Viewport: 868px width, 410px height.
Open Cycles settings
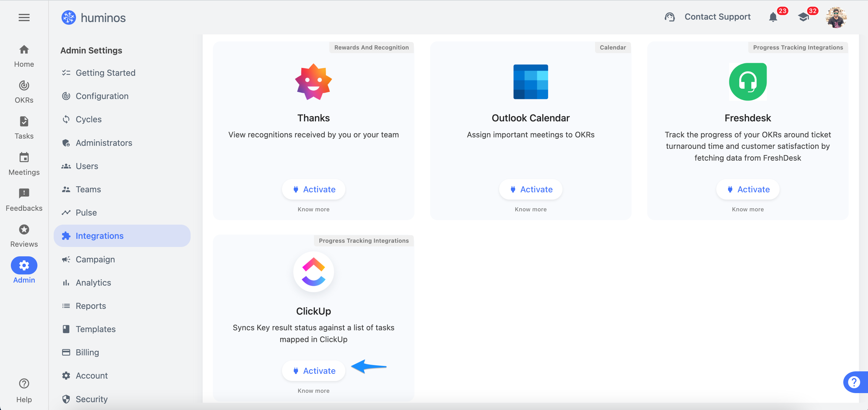122,120
